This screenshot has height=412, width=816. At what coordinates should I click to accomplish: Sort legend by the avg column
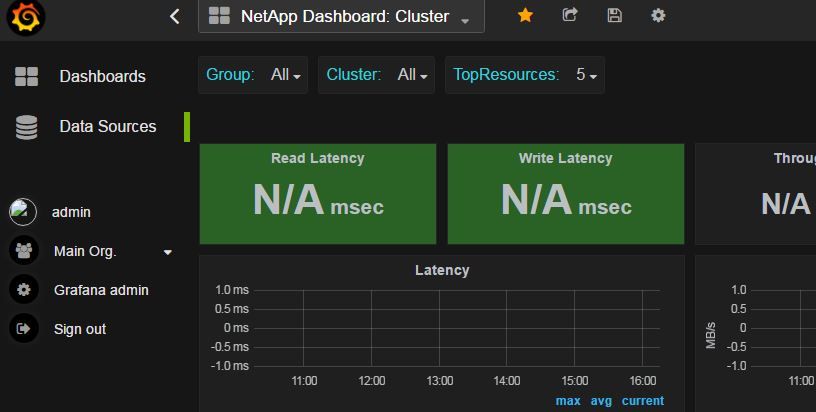(x=600, y=401)
